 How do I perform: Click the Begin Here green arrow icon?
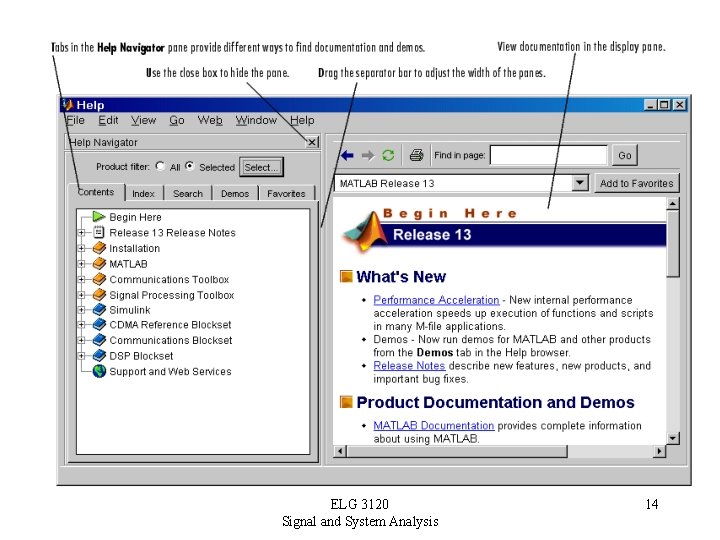click(99, 216)
